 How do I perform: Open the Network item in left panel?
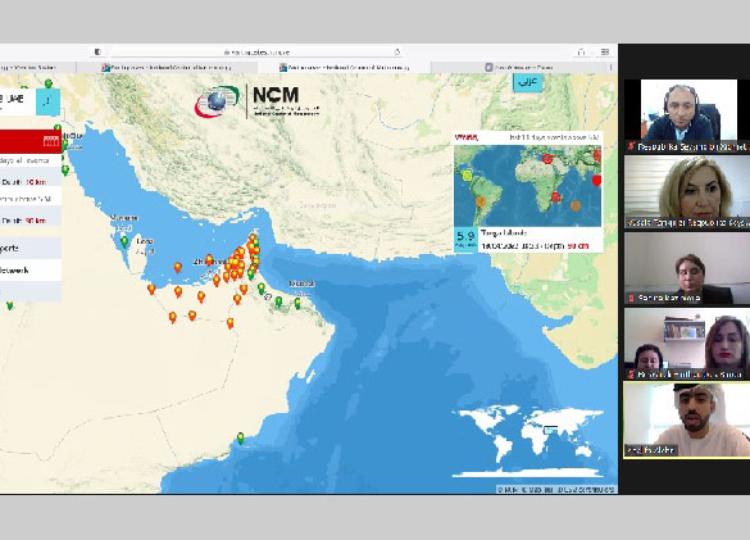(x=26, y=270)
